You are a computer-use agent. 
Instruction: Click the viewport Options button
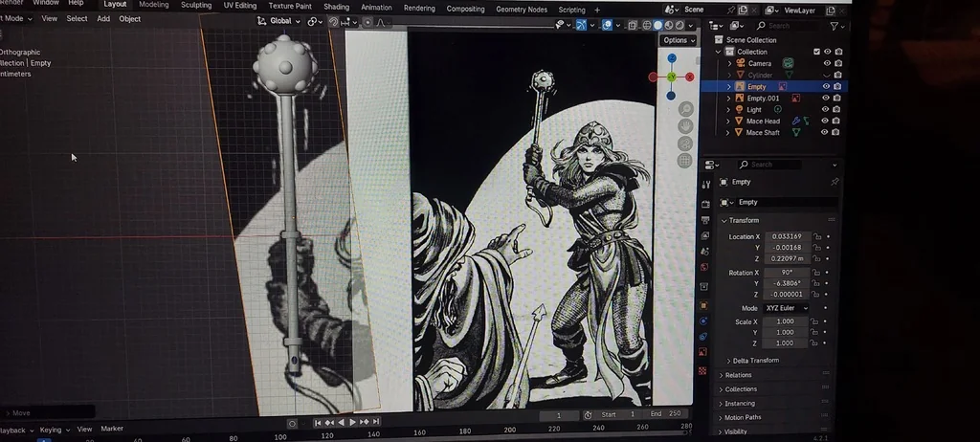[678, 40]
